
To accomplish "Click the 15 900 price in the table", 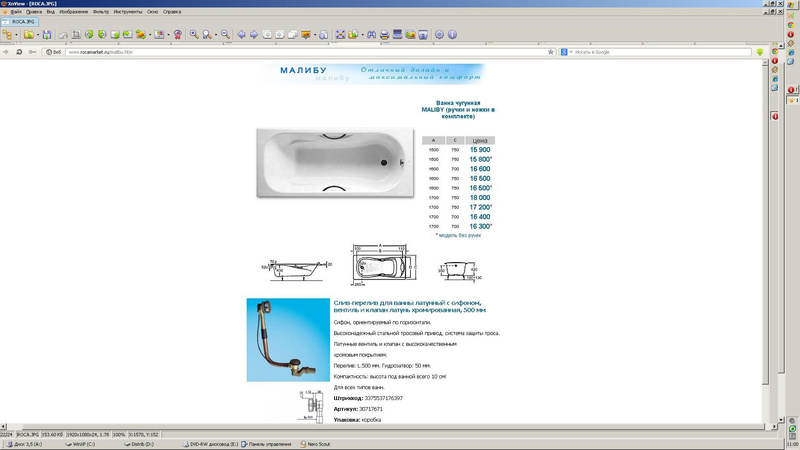I will (x=480, y=150).
